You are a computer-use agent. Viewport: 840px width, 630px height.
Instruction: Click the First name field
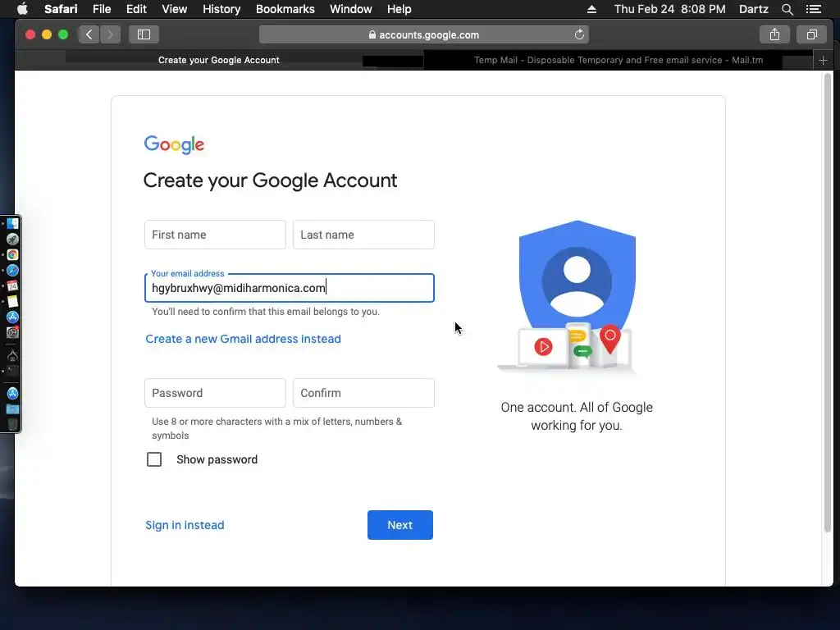(216, 235)
